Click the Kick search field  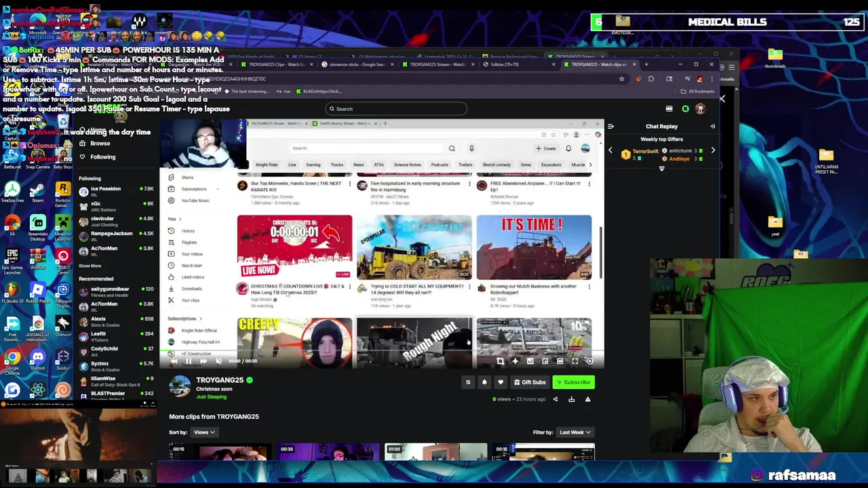396,108
